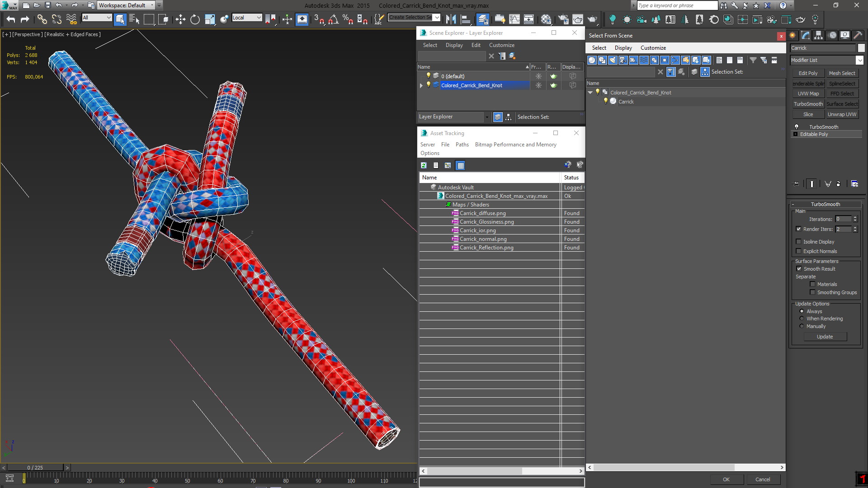The width and height of the screenshot is (868, 488).
Task: Open Customize menu in Select From Scene
Action: (653, 48)
